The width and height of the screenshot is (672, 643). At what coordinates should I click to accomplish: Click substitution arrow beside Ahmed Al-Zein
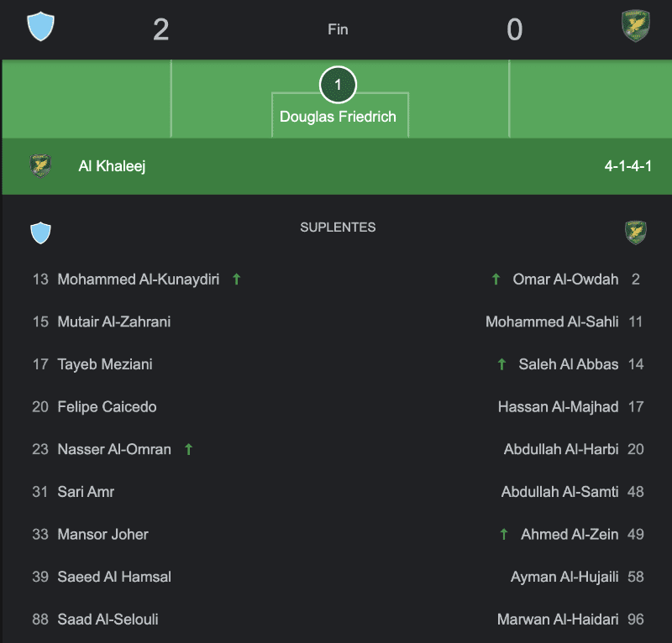click(504, 534)
